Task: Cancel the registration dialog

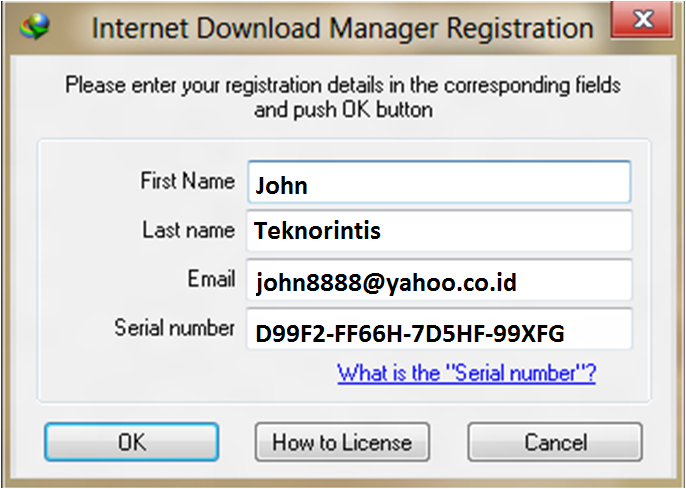Action: pyautogui.click(x=555, y=442)
